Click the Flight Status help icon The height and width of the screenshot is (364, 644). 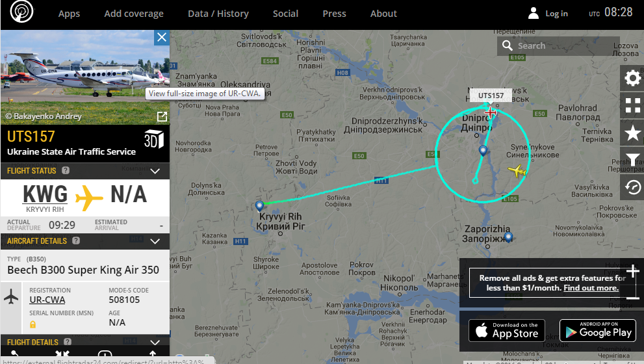click(x=66, y=170)
